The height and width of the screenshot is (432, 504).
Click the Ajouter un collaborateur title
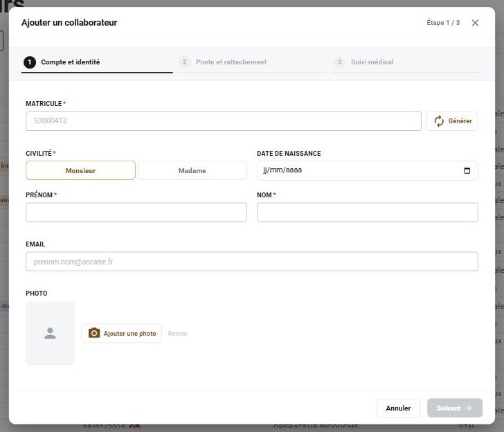[x=69, y=23]
